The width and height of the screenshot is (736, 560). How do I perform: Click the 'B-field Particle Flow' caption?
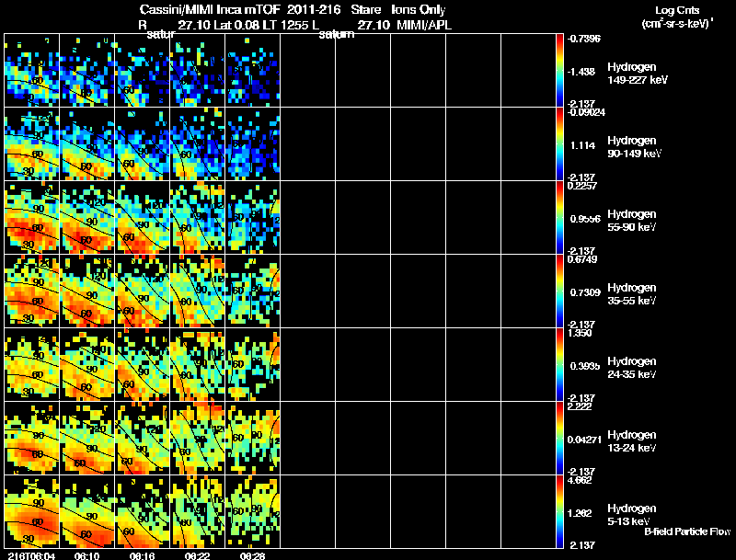(687, 531)
